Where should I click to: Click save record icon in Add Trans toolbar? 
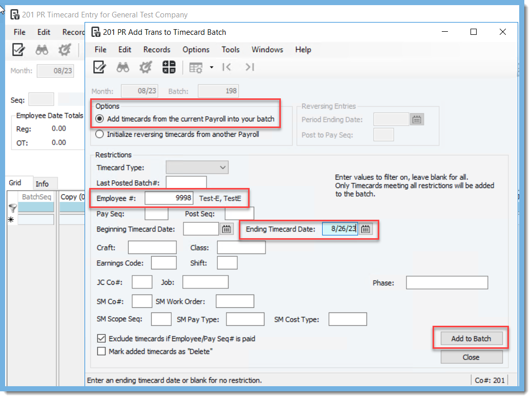99,67
